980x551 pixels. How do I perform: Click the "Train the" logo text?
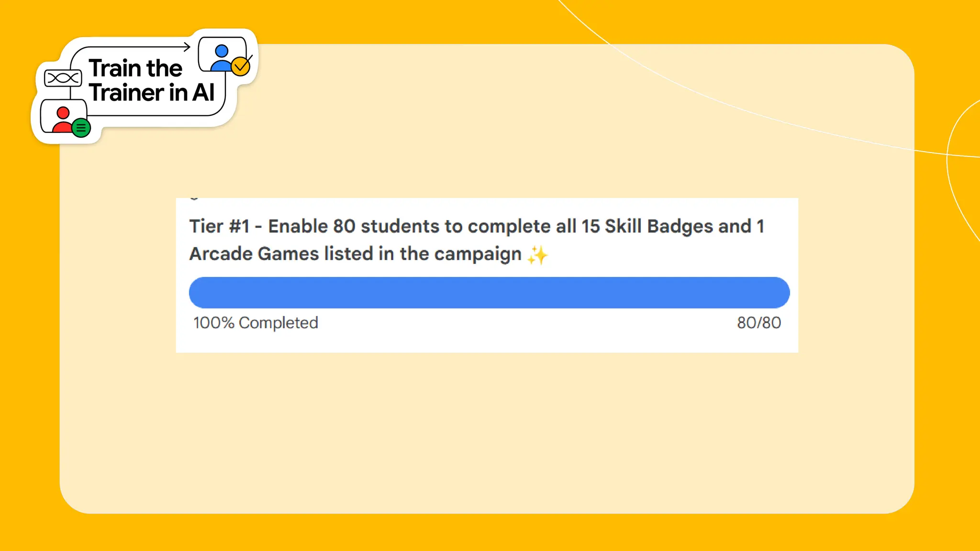coord(135,68)
